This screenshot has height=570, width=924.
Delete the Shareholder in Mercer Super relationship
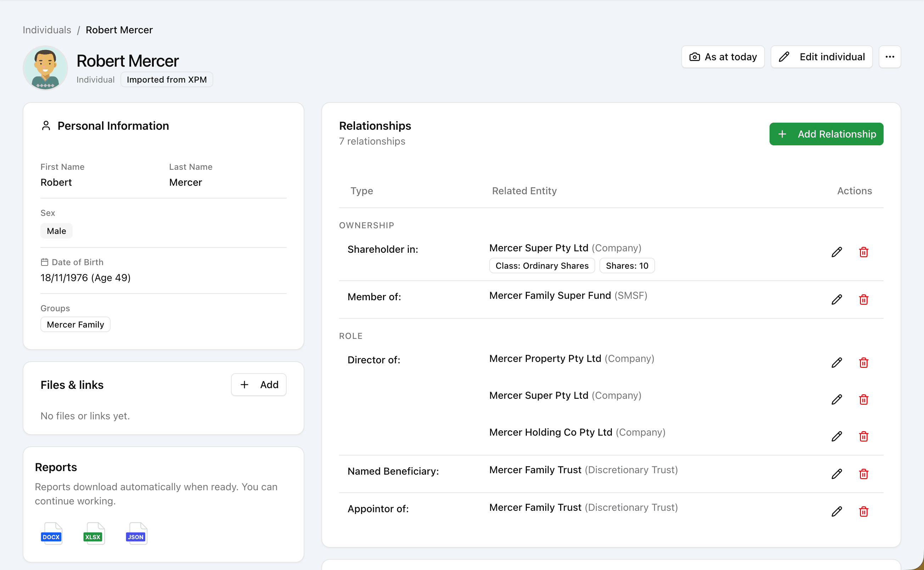[x=863, y=252]
